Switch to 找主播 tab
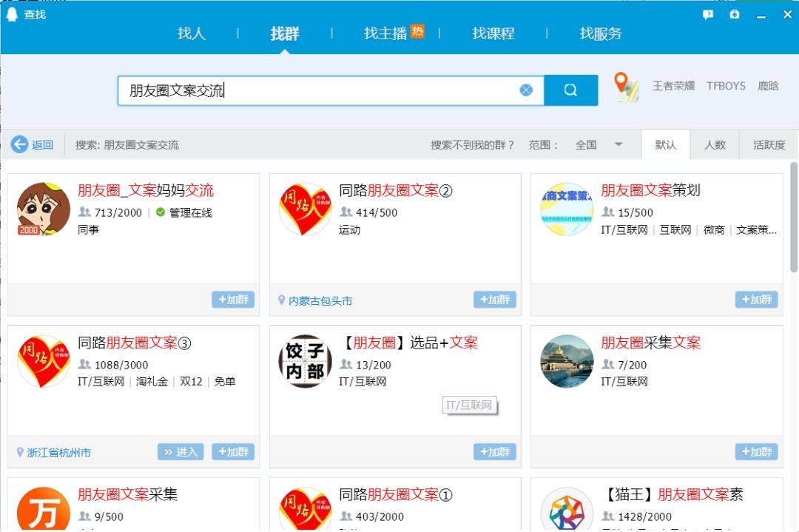 click(x=385, y=33)
